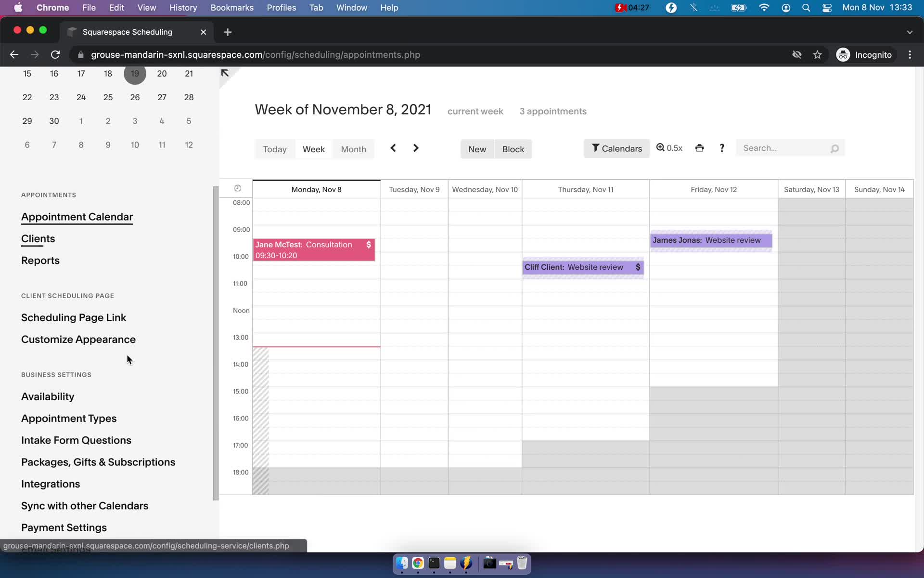Open Scheduling Page Link
Image resolution: width=924 pixels, height=578 pixels.
click(x=74, y=317)
